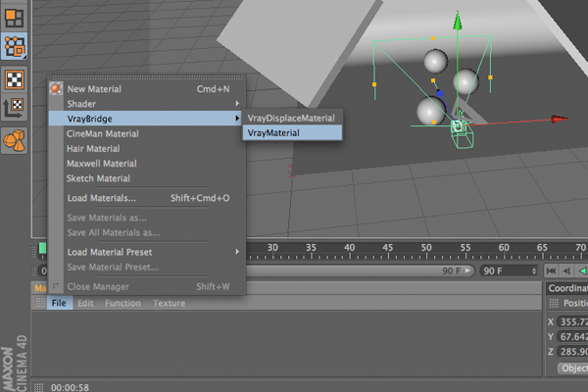Choose New Material from the File menu
The width and height of the screenshot is (588, 392).
click(x=147, y=89)
